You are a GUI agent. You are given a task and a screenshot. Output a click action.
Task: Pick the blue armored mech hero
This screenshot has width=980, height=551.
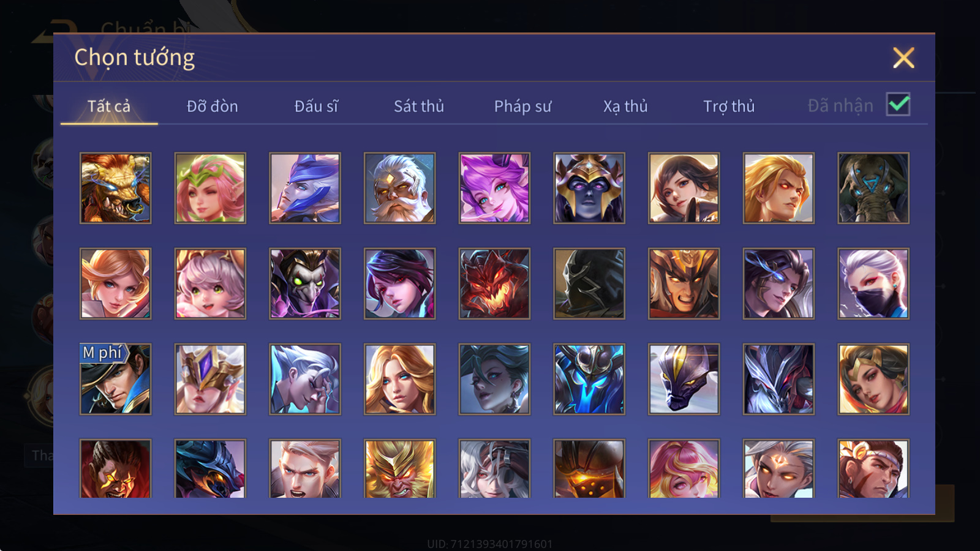click(x=589, y=379)
